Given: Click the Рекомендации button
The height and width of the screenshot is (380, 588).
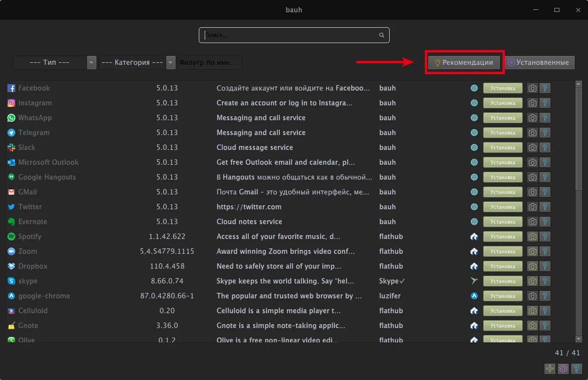Looking at the screenshot, I should coord(464,62).
